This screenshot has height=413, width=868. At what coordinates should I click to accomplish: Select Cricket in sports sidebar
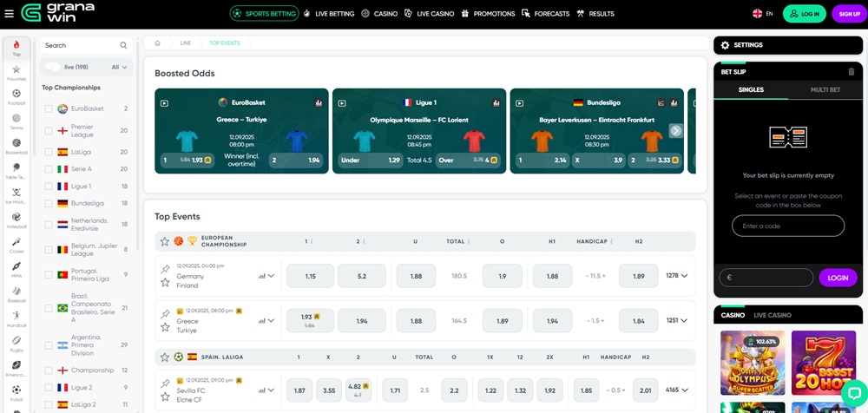(x=16, y=246)
